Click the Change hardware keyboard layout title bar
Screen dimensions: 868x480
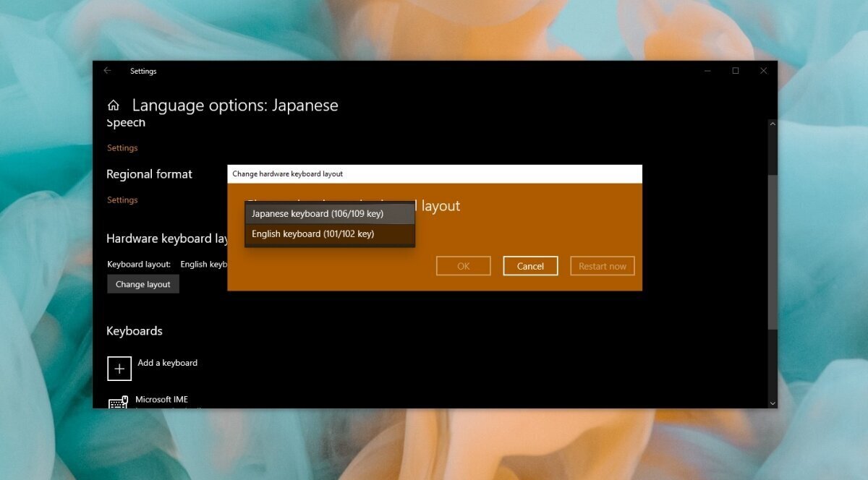pyautogui.click(x=434, y=173)
